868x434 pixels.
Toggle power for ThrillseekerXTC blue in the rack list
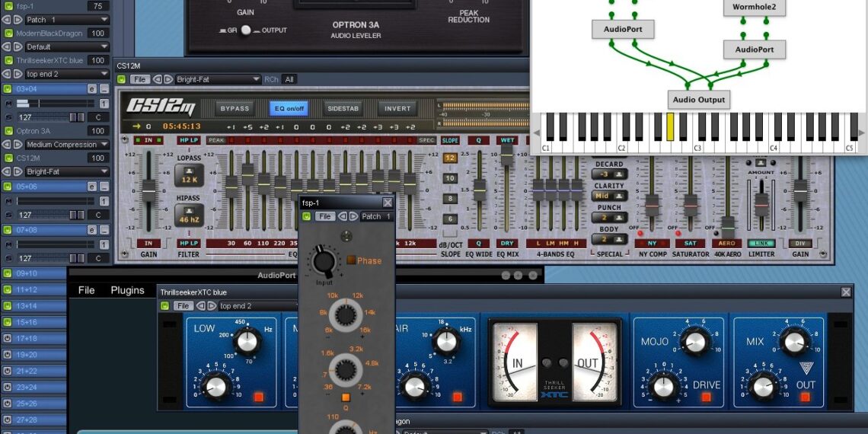point(8,60)
